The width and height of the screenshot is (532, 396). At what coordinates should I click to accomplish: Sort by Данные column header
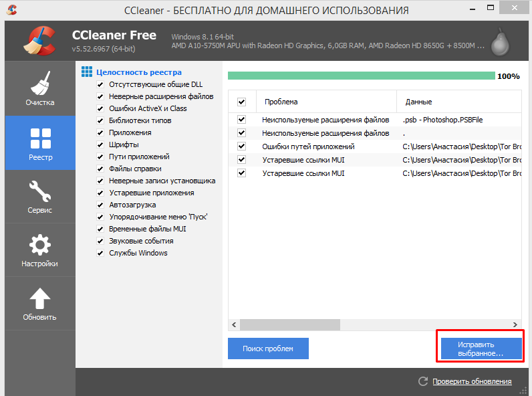point(459,102)
